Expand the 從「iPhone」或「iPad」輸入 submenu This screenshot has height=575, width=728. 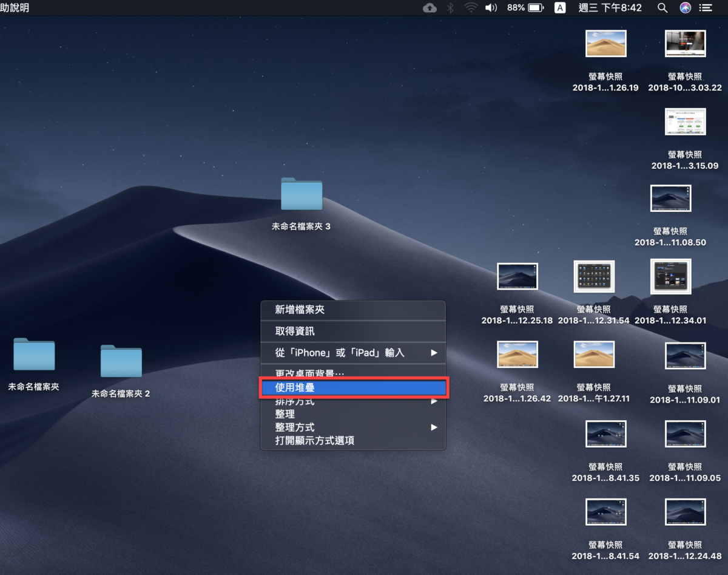(x=353, y=353)
